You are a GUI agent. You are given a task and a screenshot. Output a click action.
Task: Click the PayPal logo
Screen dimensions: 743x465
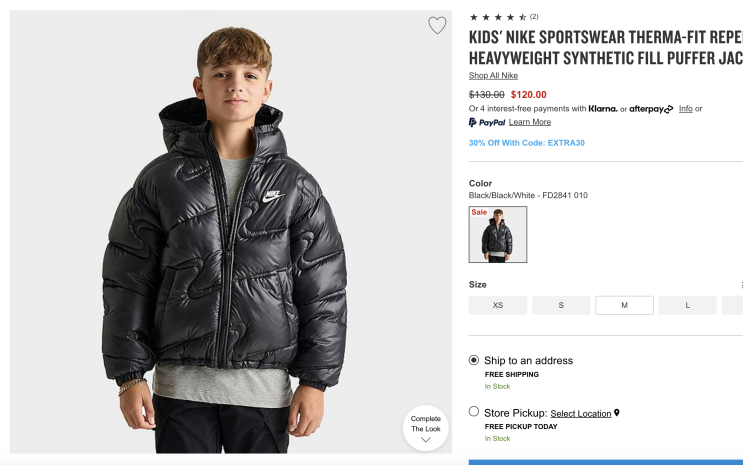click(487, 122)
